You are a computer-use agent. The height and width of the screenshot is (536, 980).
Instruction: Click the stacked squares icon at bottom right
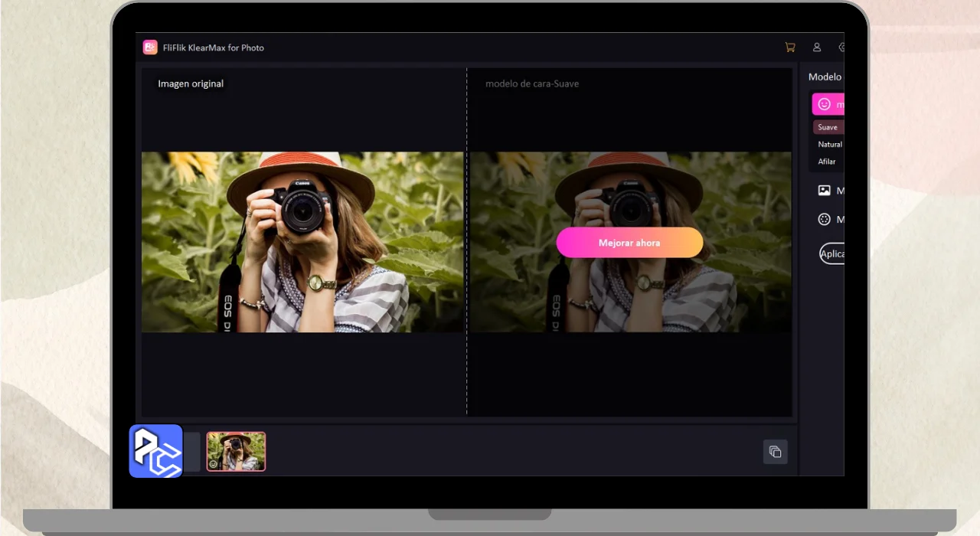pos(775,452)
